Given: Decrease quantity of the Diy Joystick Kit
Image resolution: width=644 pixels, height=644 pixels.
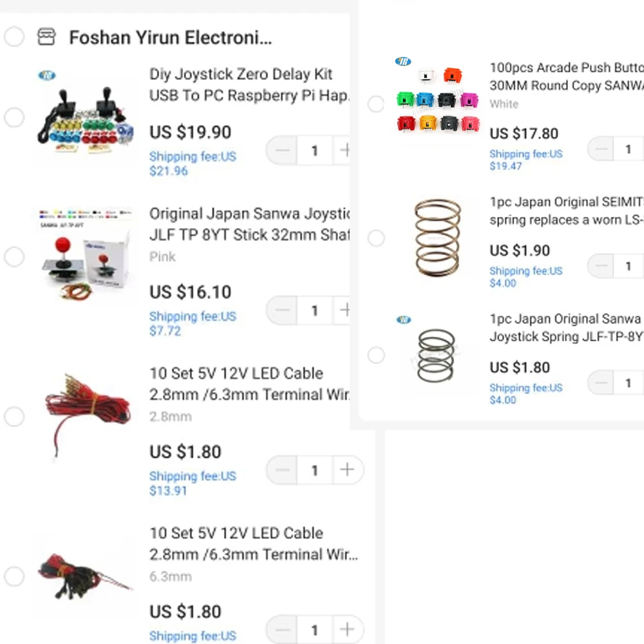Looking at the screenshot, I should pos(282,151).
